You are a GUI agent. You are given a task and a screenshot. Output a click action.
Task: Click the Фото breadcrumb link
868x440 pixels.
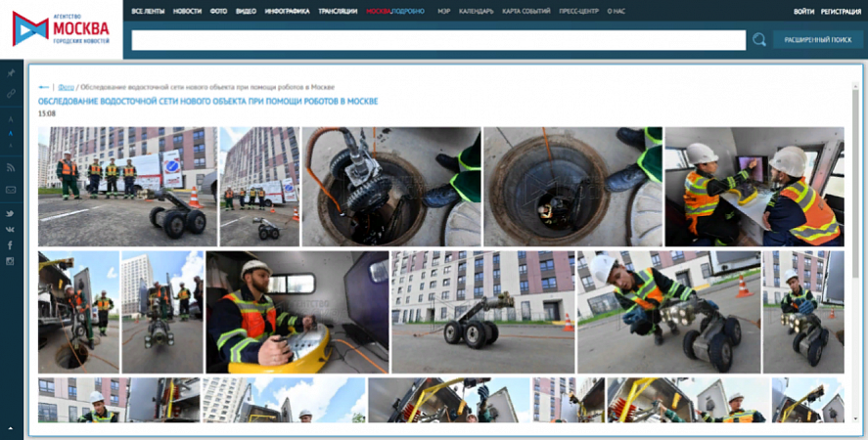pyautogui.click(x=66, y=87)
